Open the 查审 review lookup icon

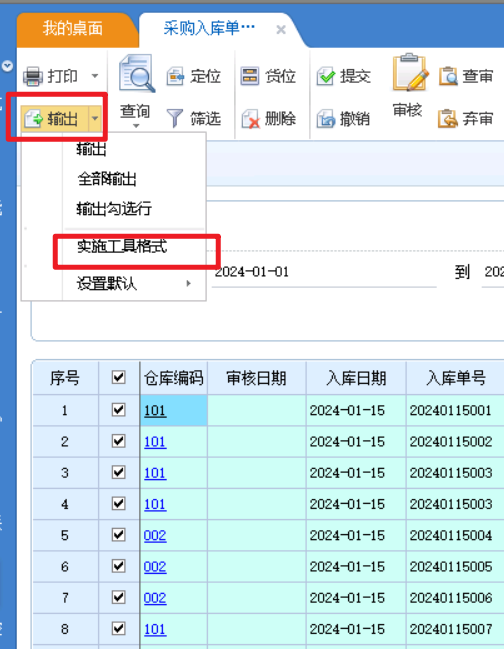tap(448, 77)
